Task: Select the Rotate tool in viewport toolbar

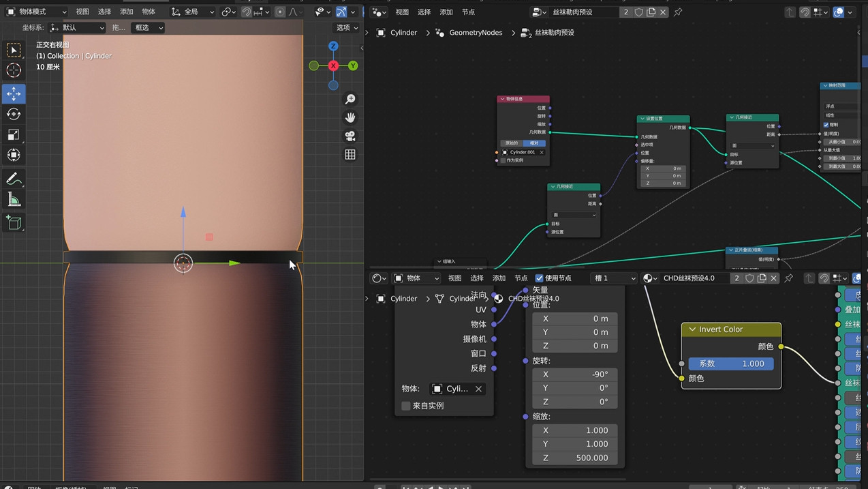Action: tap(14, 114)
